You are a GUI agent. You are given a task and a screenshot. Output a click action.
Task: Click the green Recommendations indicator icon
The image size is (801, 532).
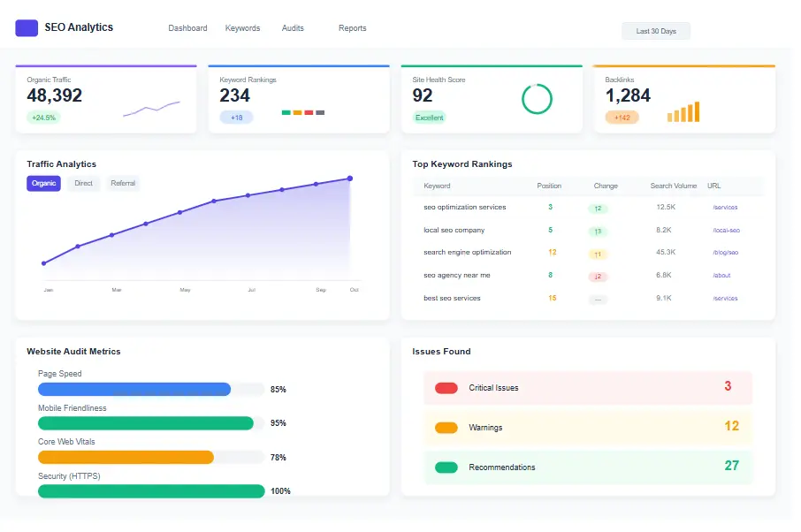pos(446,467)
